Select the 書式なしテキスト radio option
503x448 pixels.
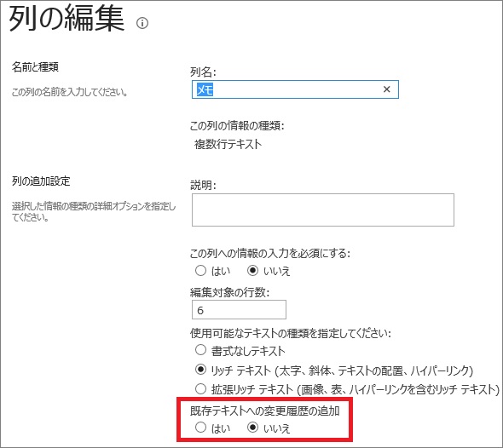[x=200, y=350]
